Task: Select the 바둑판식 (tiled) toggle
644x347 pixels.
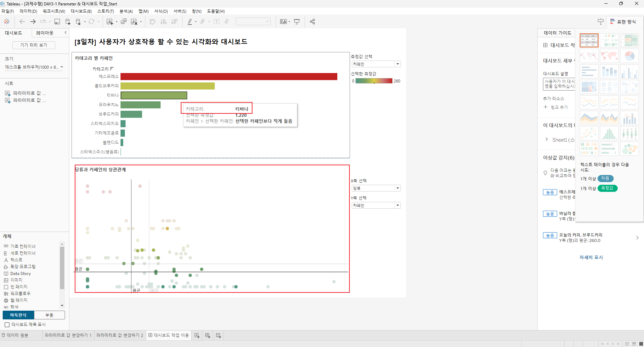Action: (x=19, y=315)
